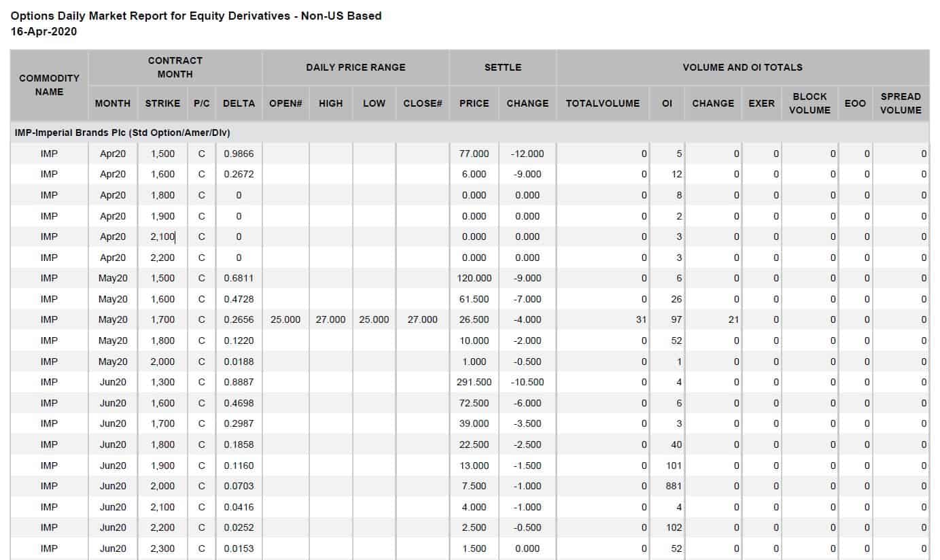Screen dimensions: 940x560
Task: Click the SPREAD VOLUME column header
Action: click(x=901, y=103)
